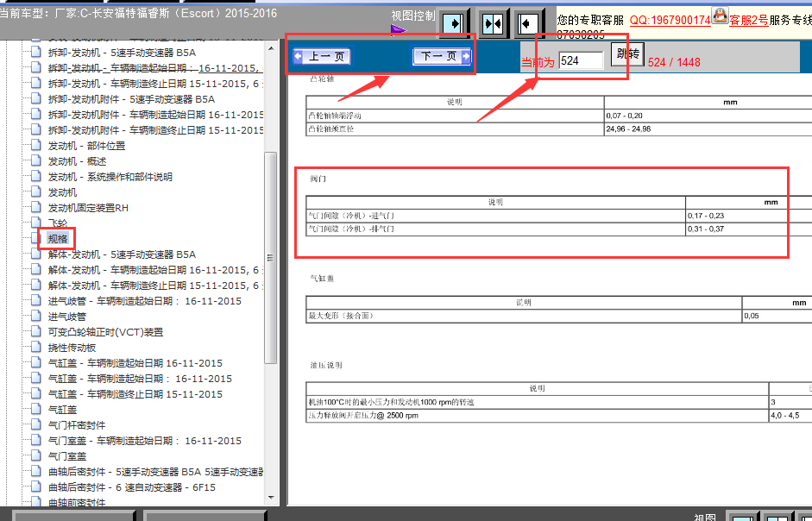Open 解体-发动机 - 车辆制造终止日期 15-11-2015 entry
The image size is (812, 521).
(x=155, y=286)
